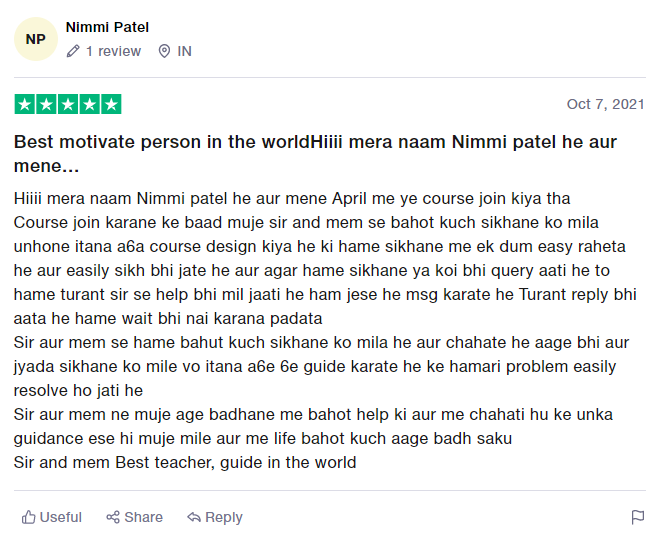The width and height of the screenshot is (658, 542).
Task: Mark review as Useful via label
Action: coord(61,517)
